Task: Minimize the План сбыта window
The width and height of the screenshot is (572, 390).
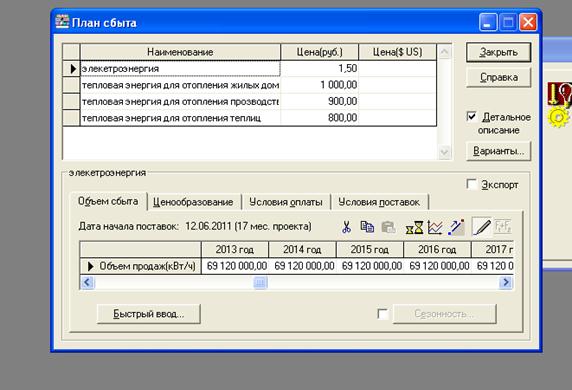Action: click(488, 23)
